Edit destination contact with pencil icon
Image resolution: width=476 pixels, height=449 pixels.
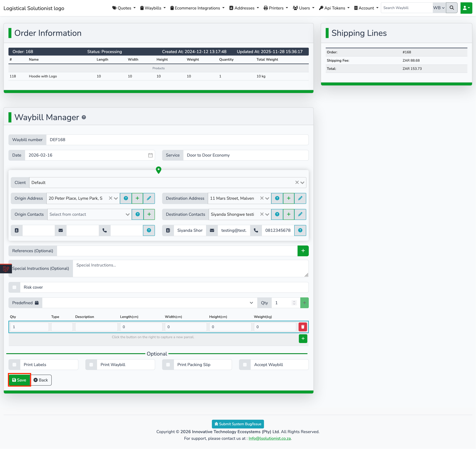pos(300,214)
